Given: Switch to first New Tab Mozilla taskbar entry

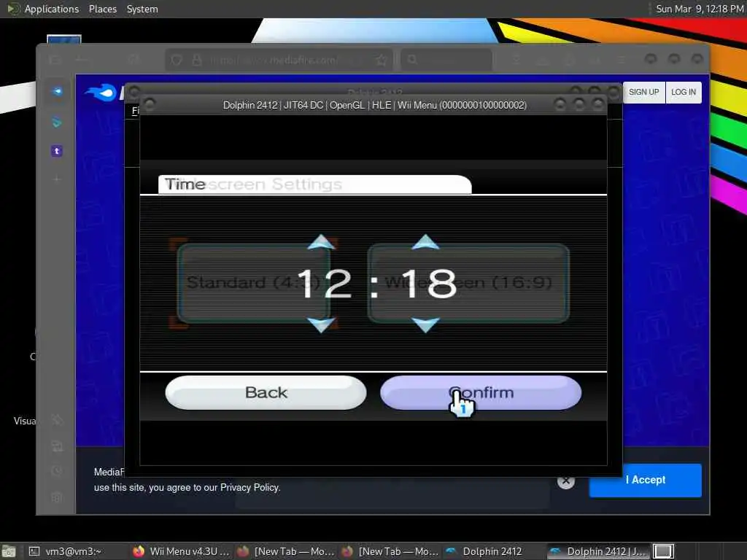Looking at the screenshot, I should tap(286, 551).
